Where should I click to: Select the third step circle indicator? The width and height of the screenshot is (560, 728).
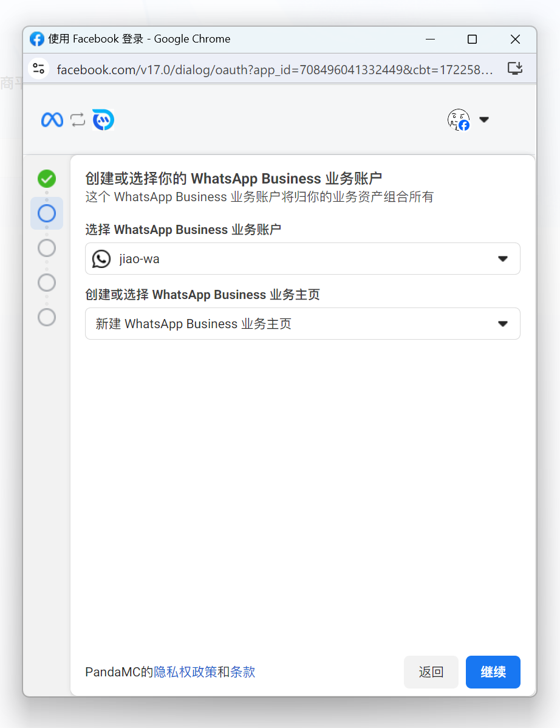[x=47, y=248]
